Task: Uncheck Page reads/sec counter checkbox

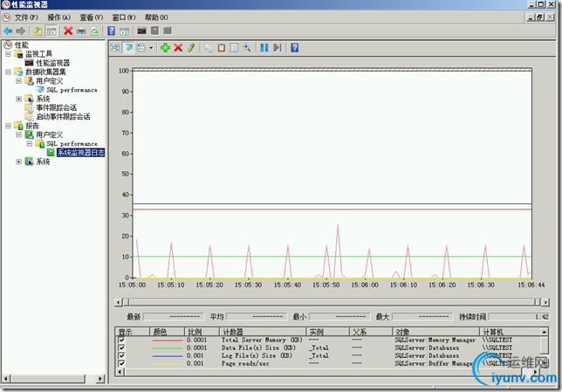Action: (x=121, y=363)
